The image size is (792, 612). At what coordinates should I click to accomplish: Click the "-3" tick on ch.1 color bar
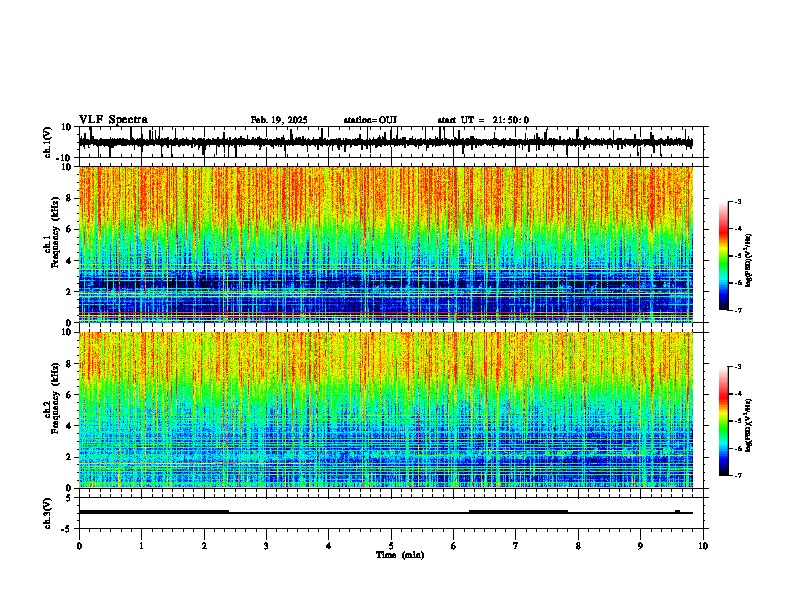coord(737,202)
